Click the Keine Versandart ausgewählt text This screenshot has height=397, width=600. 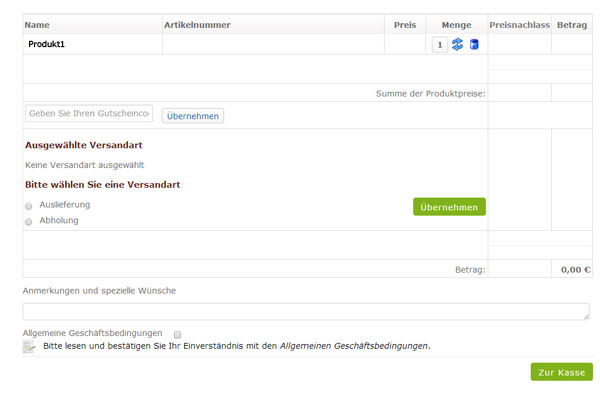[x=85, y=165]
